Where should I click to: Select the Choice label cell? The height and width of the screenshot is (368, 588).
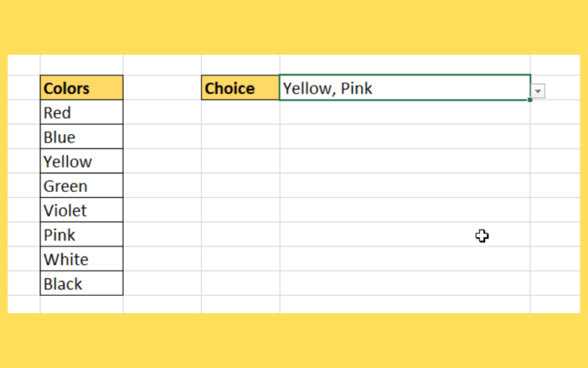tap(240, 88)
